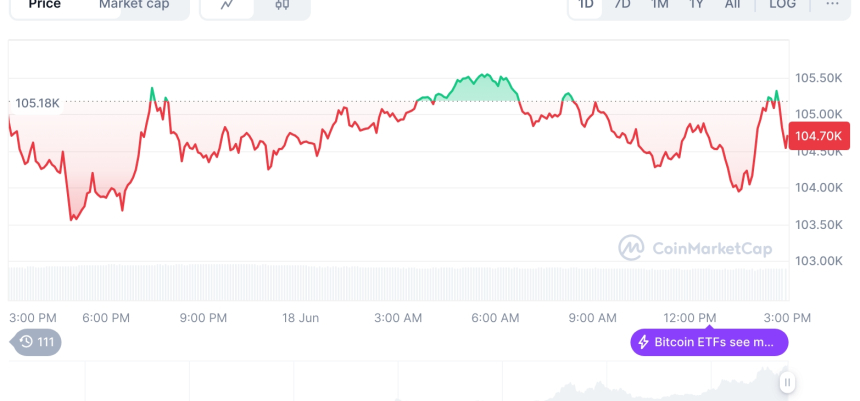Set timeframe to 1Y

coord(696,5)
